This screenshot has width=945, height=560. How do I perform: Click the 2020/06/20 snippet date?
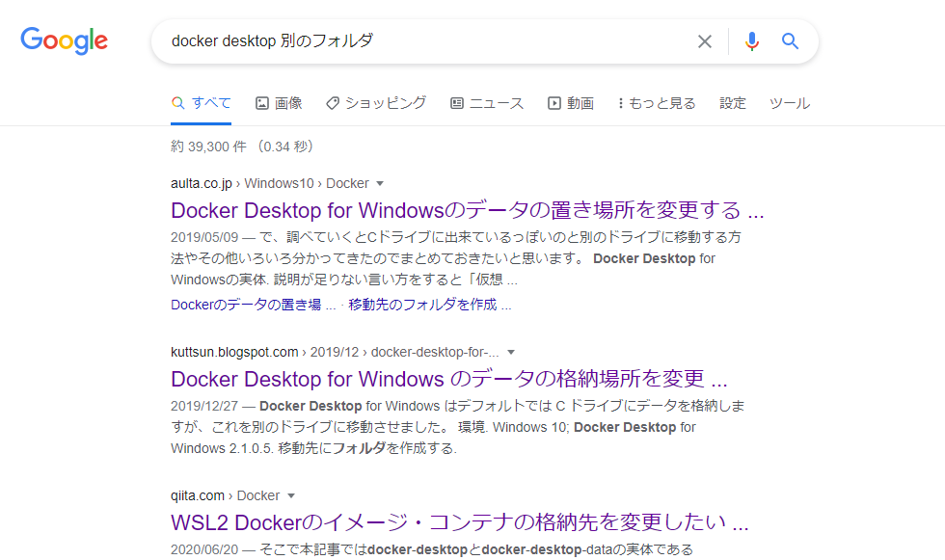coord(204,549)
